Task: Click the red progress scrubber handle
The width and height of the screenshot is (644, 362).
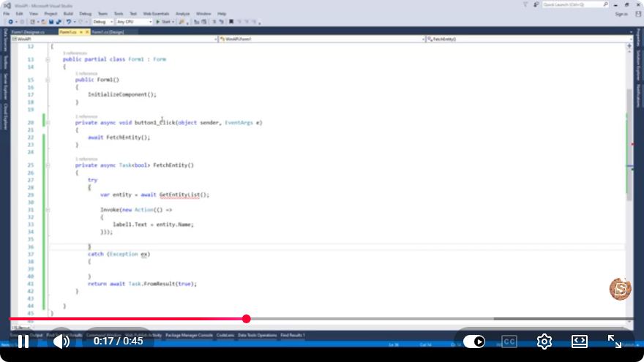Action: [x=246, y=319]
